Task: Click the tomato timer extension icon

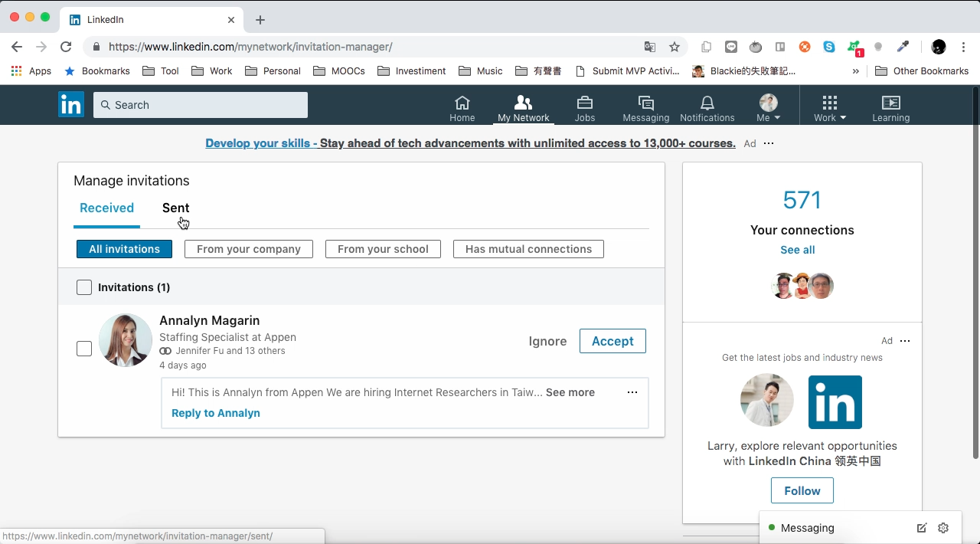Action: click(x=756, y=47)
